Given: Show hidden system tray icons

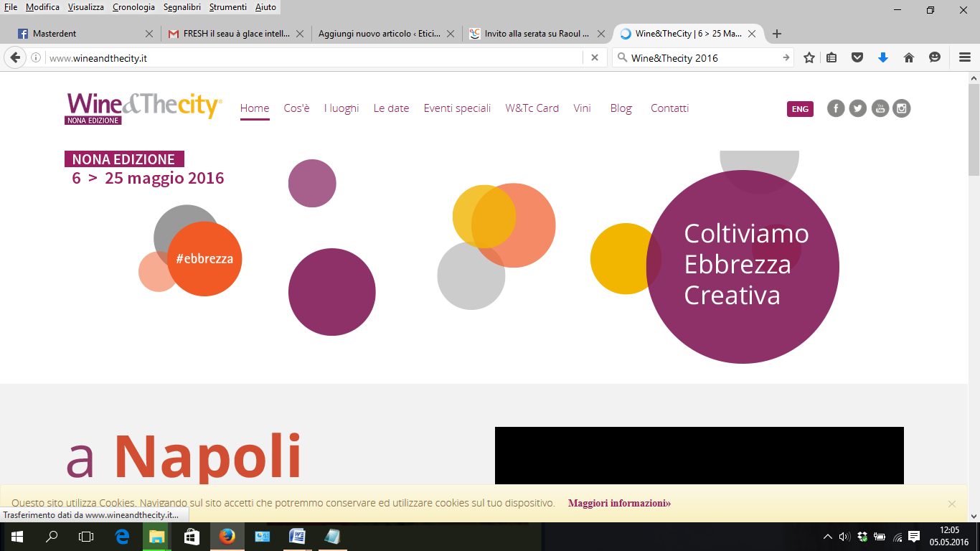Looking at the screenshot, I should pos(827,537).
